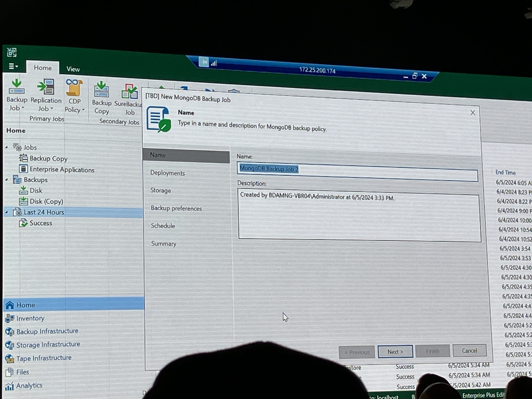Image resolution: width=532 pixels, height=399 pixels.
Task: Click the 6/4/2024 9:00 end time cell
Action: (x=515, y=211)
